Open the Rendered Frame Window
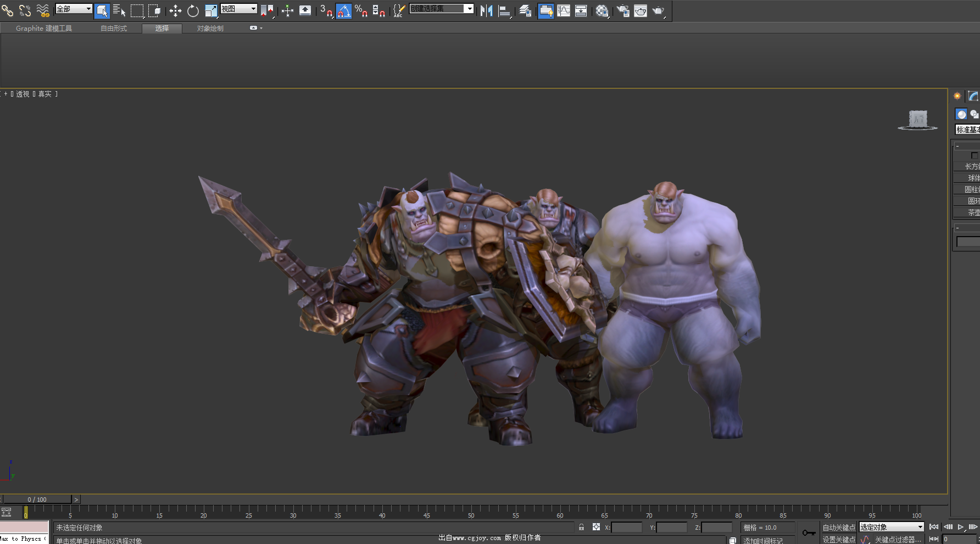 click(x=641, y=10)
